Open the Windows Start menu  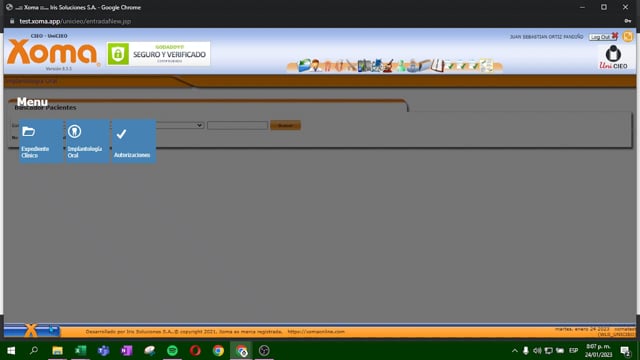(x=11, y=351)
